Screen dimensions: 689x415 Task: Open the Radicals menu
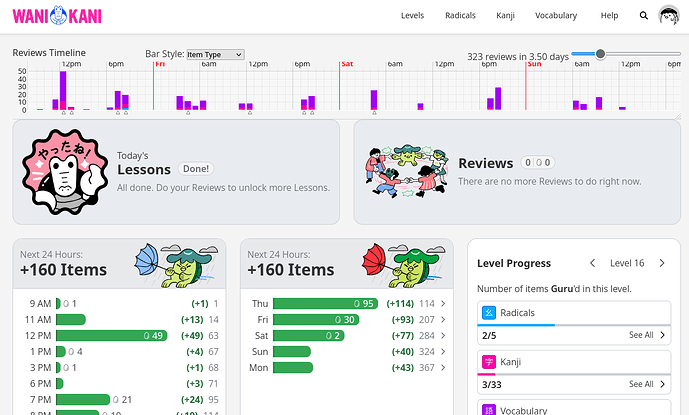pyautogui.click(x=460, y=15)
